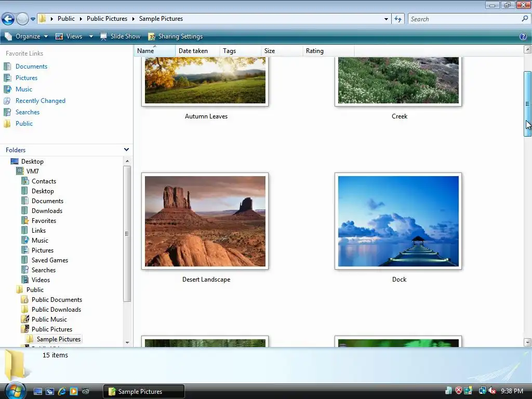Click the folder tree scroll-up arrow

tap(127, 161)
